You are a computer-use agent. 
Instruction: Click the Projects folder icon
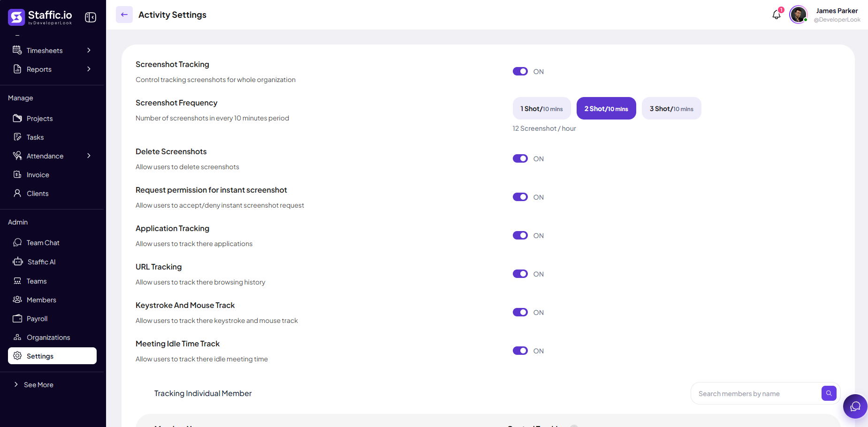tap(17, 118)
